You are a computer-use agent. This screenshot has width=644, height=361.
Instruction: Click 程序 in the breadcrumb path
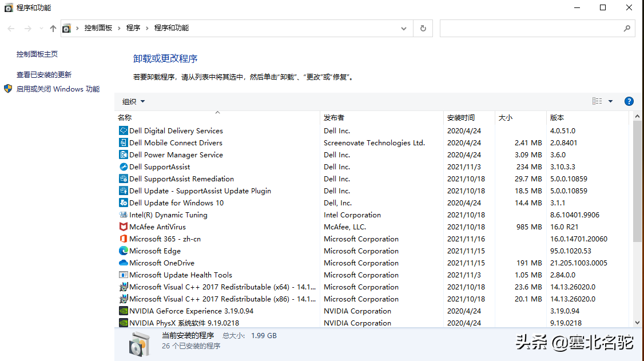[133, 28]
